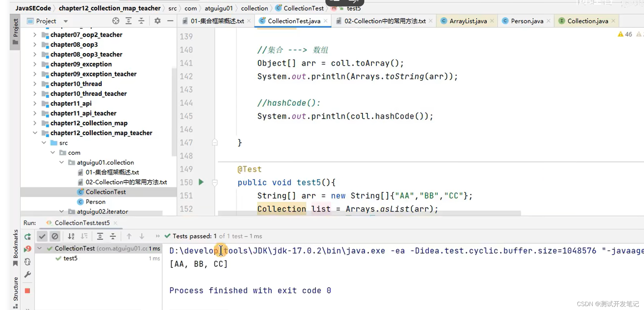644x310 pixels.
Task: Click console output line [AA, BB, CC]
Action: click(199, 264)
